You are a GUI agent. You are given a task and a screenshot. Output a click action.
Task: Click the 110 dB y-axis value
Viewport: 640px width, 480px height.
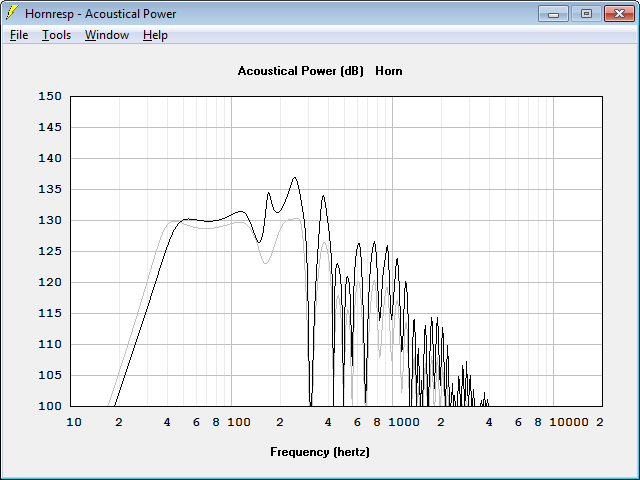pos(50,344)
